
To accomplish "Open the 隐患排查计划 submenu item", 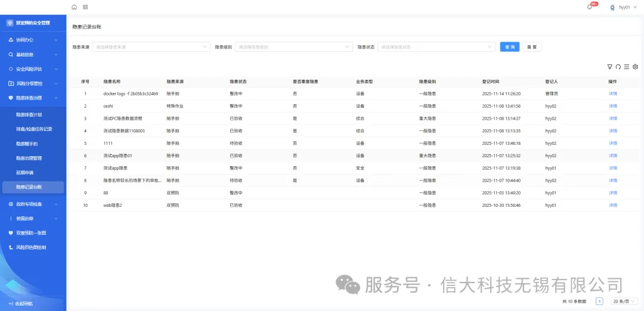I will point(29,114).
